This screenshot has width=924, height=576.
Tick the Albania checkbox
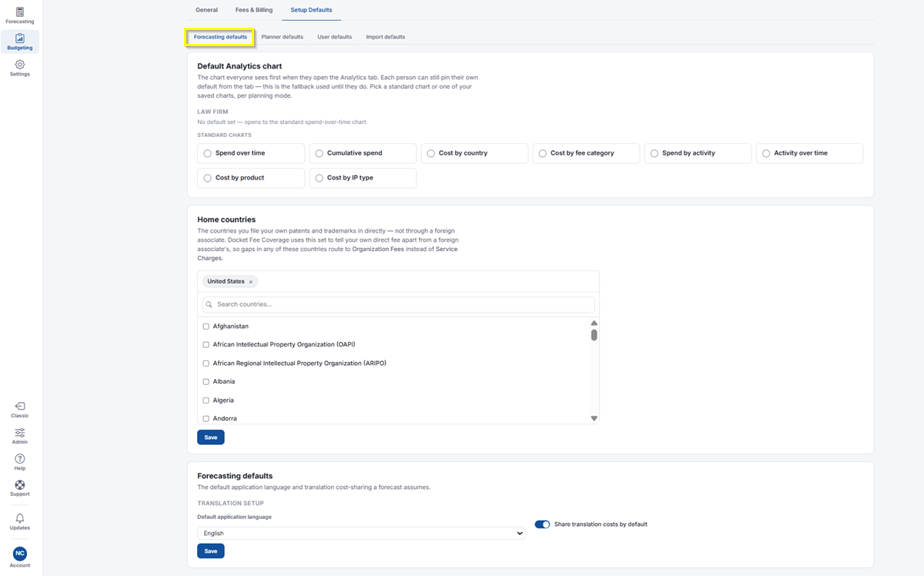(x=206, y=382)
